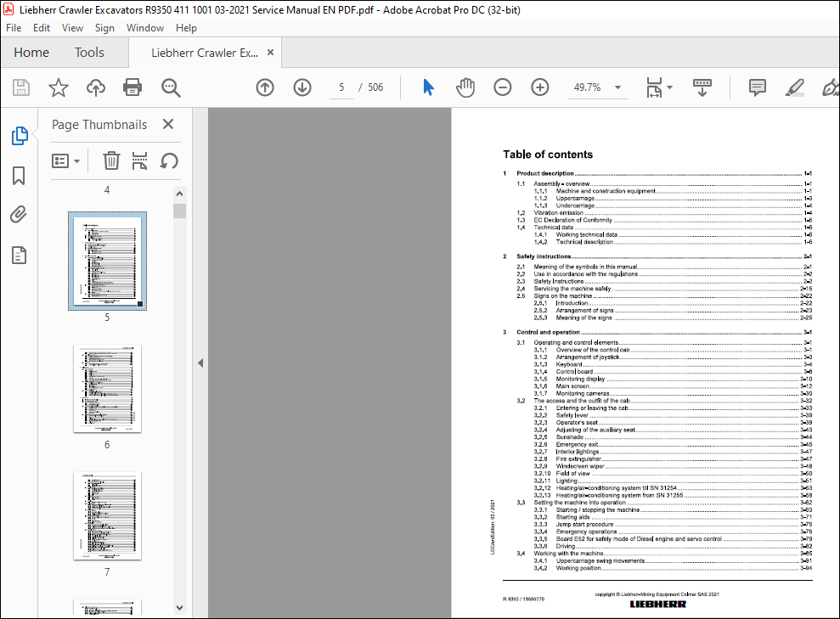Open Signs on the machine entry
Image resolution: width=840 pixels, height=619 pixels.
[663, 295]
